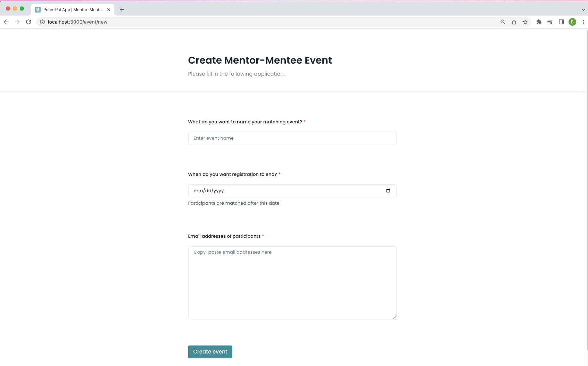The height and width of the screenshot is (366, 588).
Task: Click the share page icon
Action: (x=514, y=22)
